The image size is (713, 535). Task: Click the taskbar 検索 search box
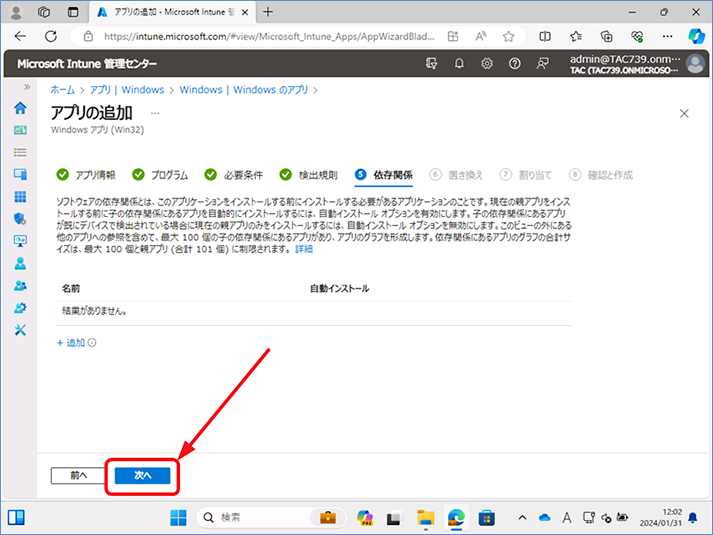point(271,517)
